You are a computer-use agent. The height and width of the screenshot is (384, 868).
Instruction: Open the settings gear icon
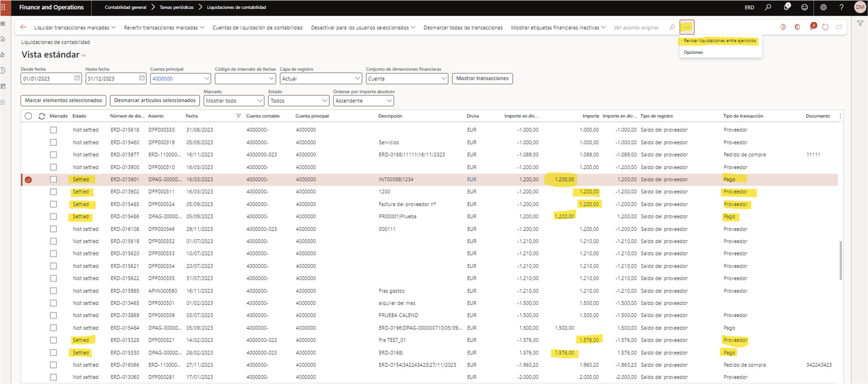pyautogui.click(x=823, y=7)
